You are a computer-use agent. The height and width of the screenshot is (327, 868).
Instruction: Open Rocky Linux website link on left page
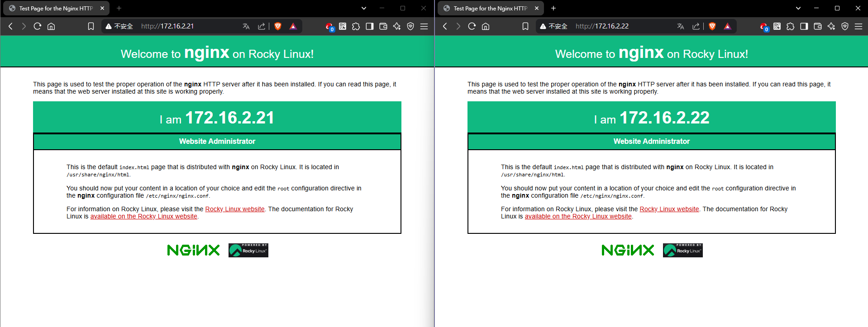235,209
